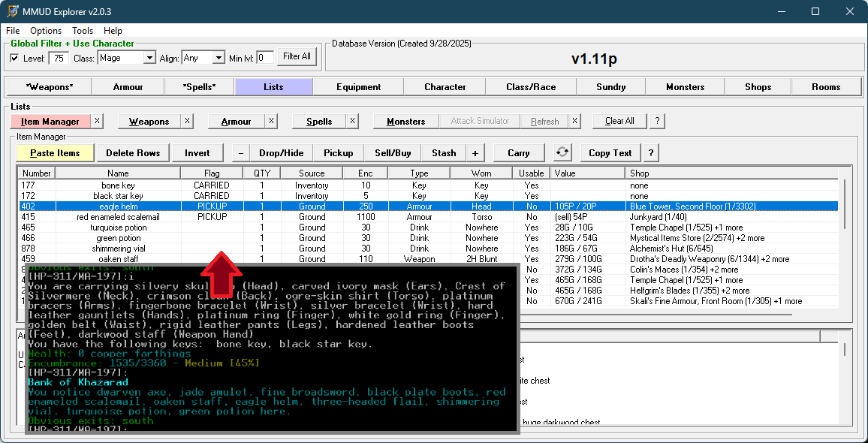This screenshot has height=443, width=868.
Task: Sort items by the Enc column header
Action: click(365, 173)
